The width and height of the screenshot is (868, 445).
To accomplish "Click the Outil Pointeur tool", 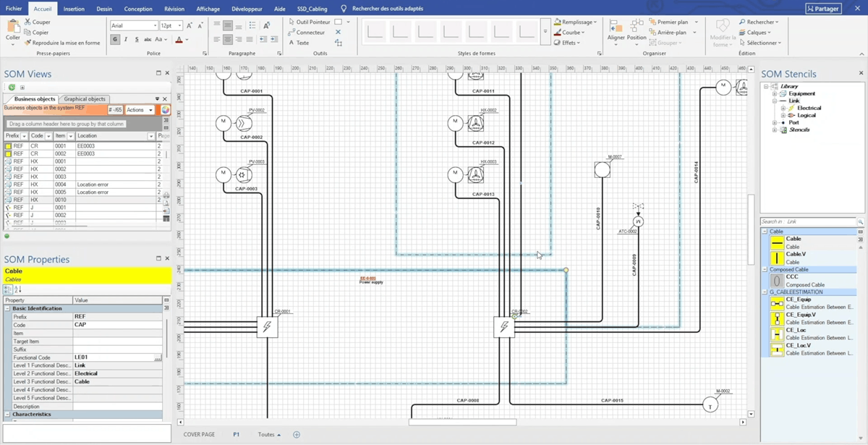I will [312, 22].
